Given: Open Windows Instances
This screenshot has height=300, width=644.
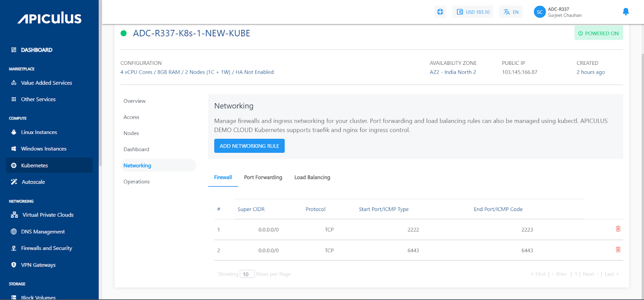Looking at the screenshot, I should 44,149.
